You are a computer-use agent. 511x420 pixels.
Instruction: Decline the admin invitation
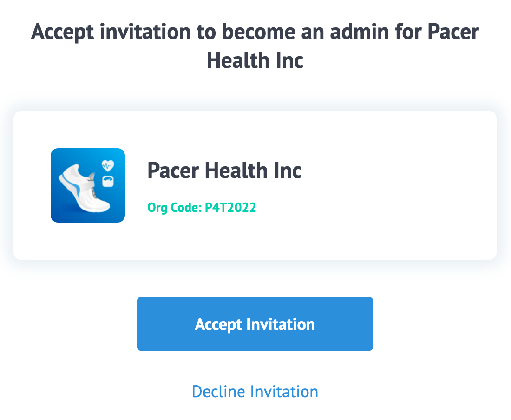tap(255, 391)
